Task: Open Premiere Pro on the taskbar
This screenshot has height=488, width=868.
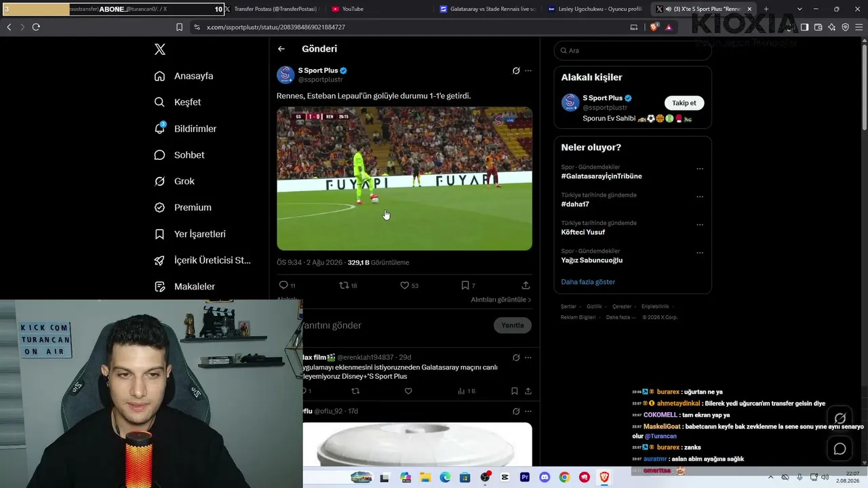Action: click(x=525, y=478)
